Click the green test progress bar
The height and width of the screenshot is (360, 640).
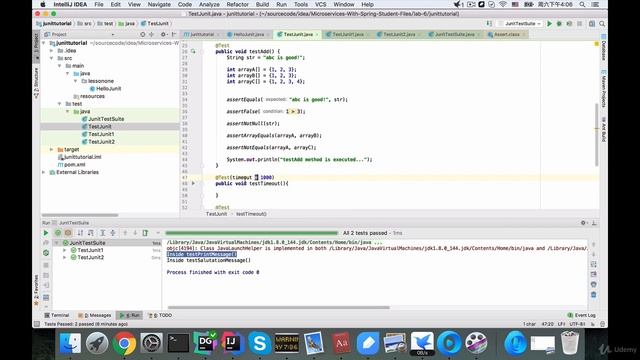click(x=251, y=233)
